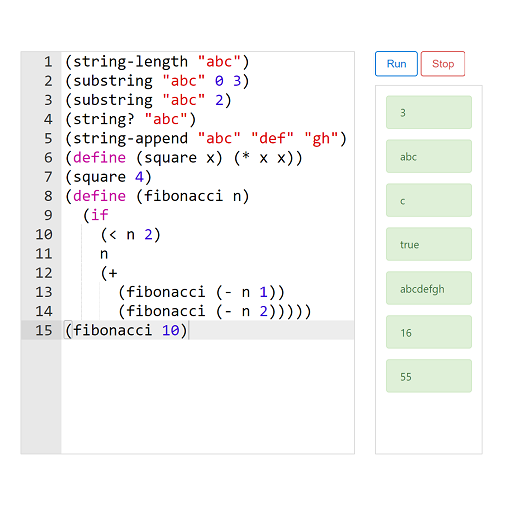Click line number 13 in gutter
This screenshot has height=512, width=512.
(44, 292)
